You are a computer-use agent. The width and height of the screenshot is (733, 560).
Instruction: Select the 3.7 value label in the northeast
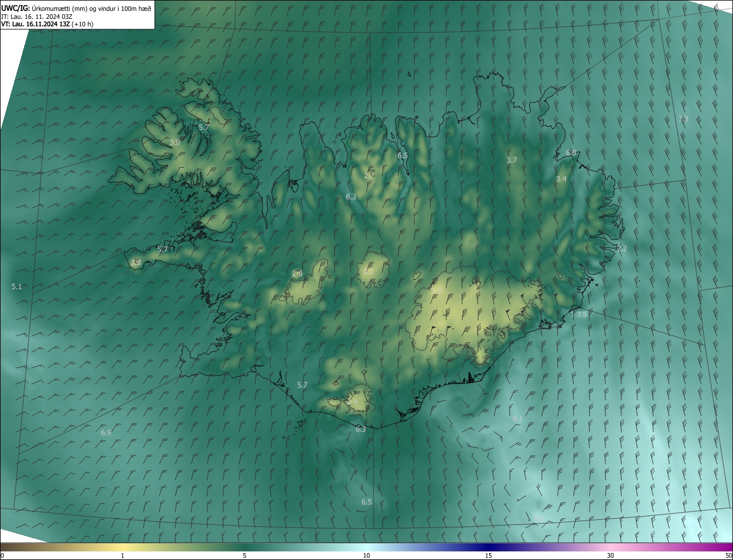pos(512,160)
